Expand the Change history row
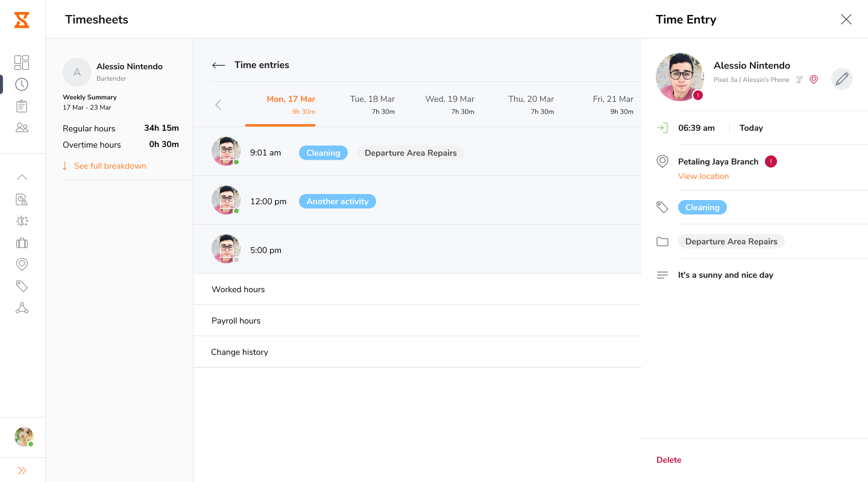 [x=239, y=352]
